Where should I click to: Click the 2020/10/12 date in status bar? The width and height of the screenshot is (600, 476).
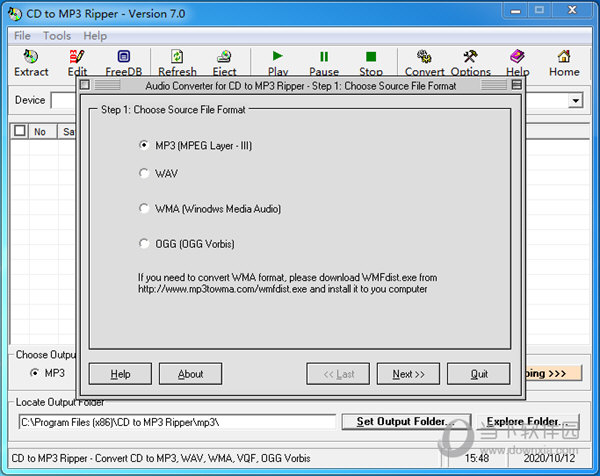(x=549, y=458)
